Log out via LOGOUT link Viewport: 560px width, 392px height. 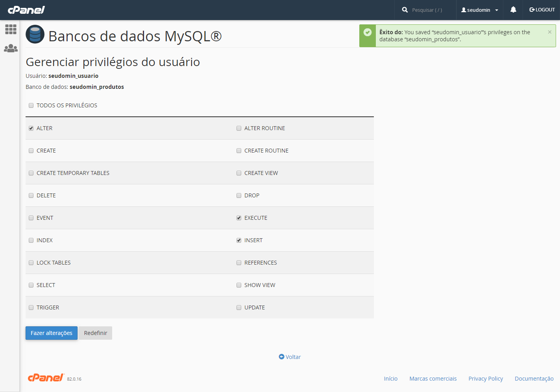[542, 10]
